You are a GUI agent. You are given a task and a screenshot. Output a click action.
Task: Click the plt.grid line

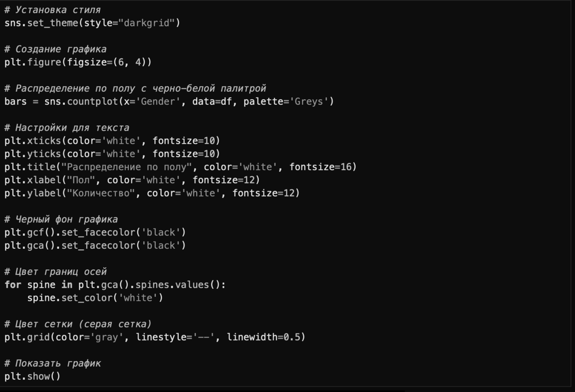point(155,337)
